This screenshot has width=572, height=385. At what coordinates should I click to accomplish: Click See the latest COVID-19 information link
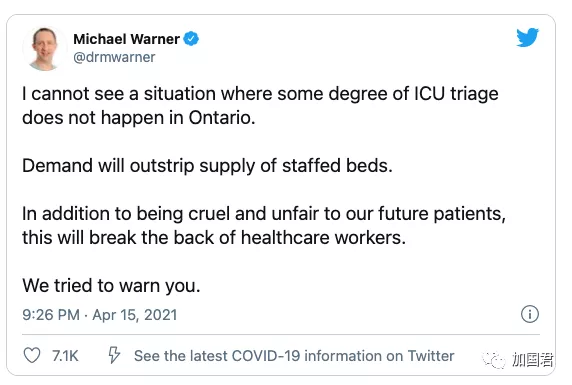tap(294, 356)
